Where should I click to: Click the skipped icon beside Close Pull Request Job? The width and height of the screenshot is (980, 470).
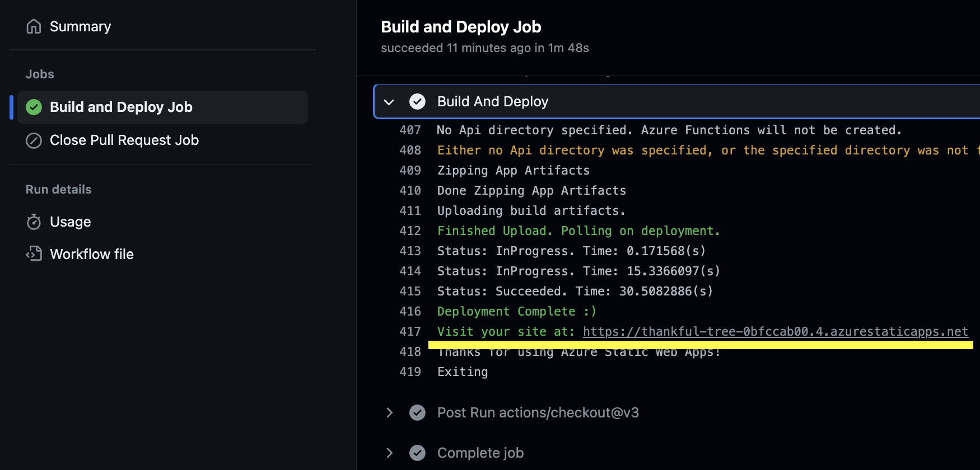point(34,140)
